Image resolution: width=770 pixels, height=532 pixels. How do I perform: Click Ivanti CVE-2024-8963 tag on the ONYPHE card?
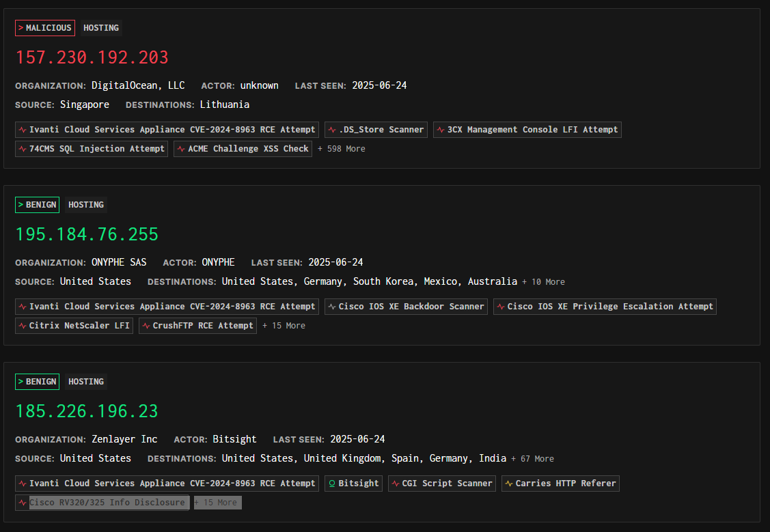pyautogui.click(x=167, y=306)
